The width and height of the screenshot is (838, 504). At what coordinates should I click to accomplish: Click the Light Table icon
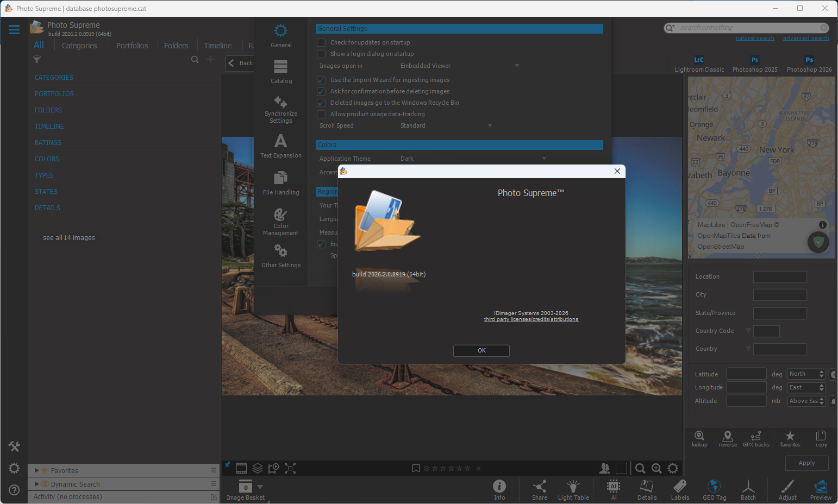(573, 489)
